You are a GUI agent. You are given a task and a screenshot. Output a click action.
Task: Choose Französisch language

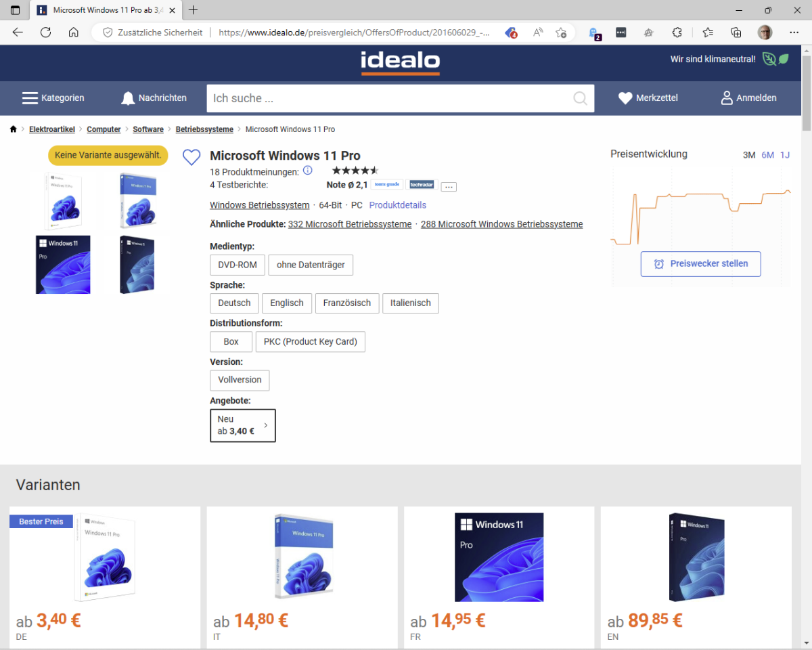[x=347, y=303]
